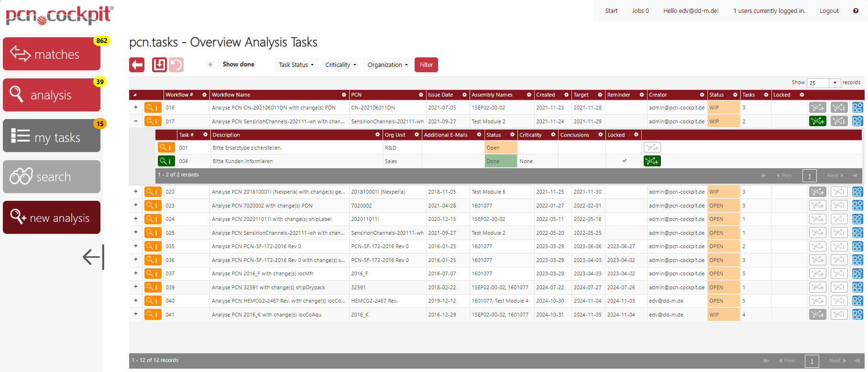
Task: Open the Organization filter dropdown
Action: coord(387,65)
